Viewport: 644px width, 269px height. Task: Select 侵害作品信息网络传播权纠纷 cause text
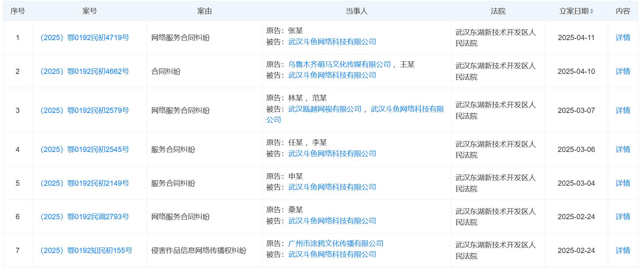[199, 251]
